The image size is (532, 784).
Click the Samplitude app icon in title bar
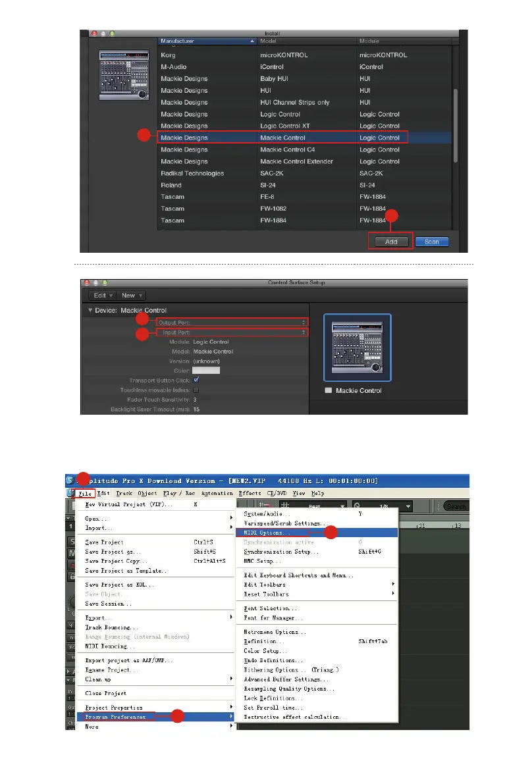point(70,481)
